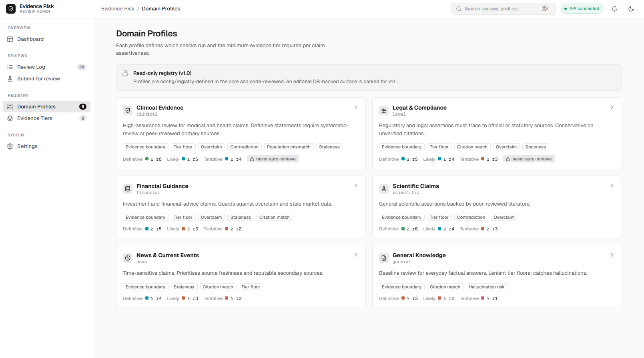Toggle dark mode moon icon
This screenshot has height=358, width=644.
tap(631, 9)
